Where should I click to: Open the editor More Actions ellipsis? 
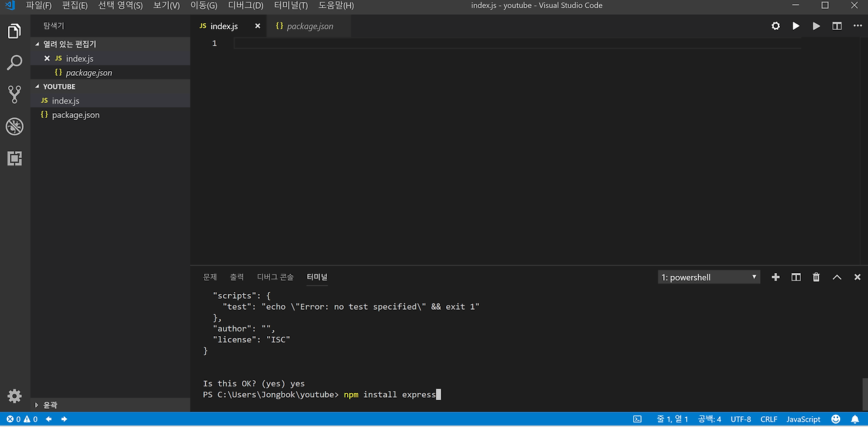[x=857, y=26]
